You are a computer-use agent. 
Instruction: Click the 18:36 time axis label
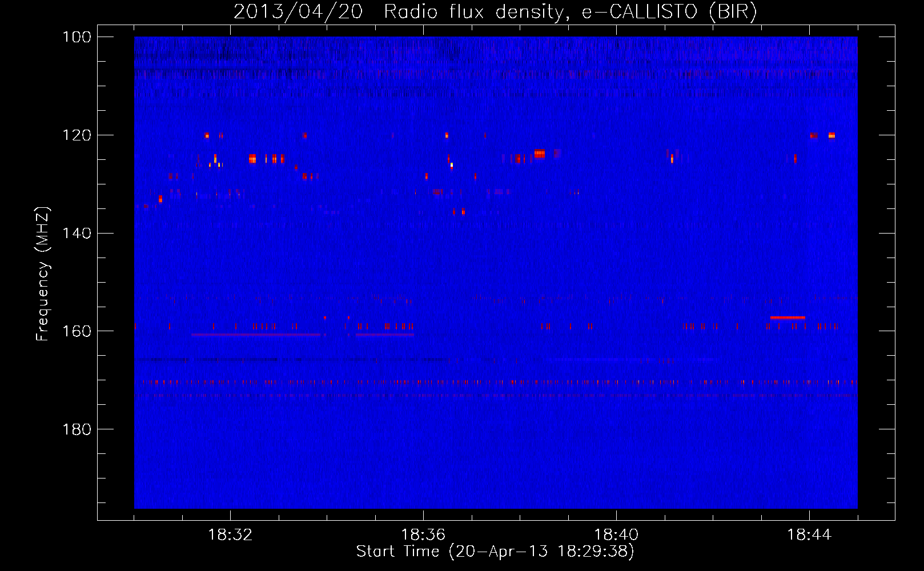click(423, 535)
